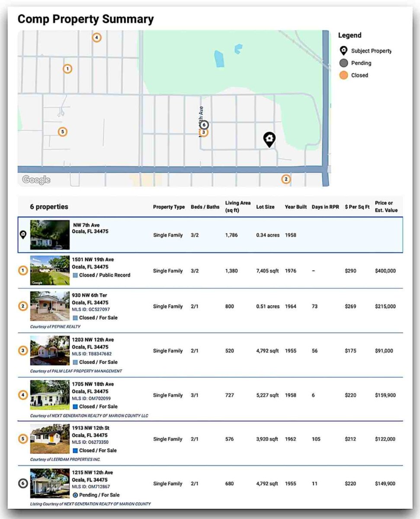The width and height of the screenshot is (420, 519).
Task: Click the gray Pending legend swatch
Action: [344, 63]
